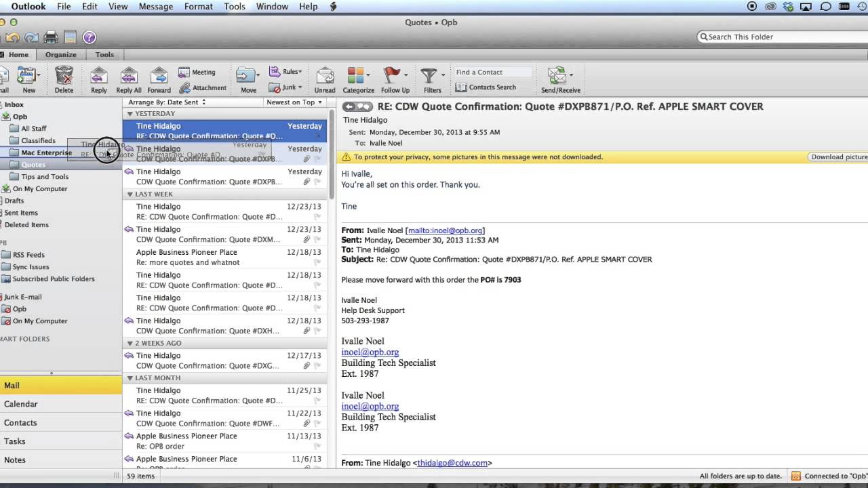This screenshot has height=488, width=868.
Task: Click the Categorize colored squares icon
Action: 355,75
